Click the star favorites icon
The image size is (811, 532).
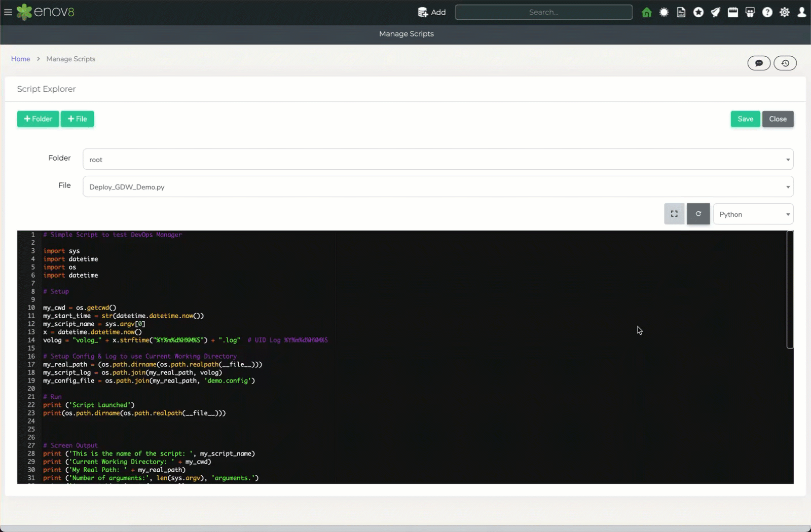pyautogui.click(x=698, y=12)
